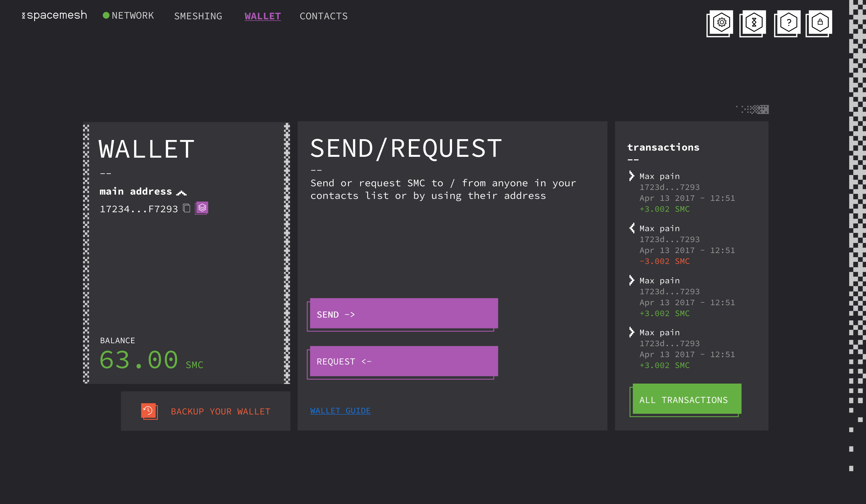The height and width of the screenshot is (504, 866).
Task: Click the orange backup icon
Action: tap(149, 411)
